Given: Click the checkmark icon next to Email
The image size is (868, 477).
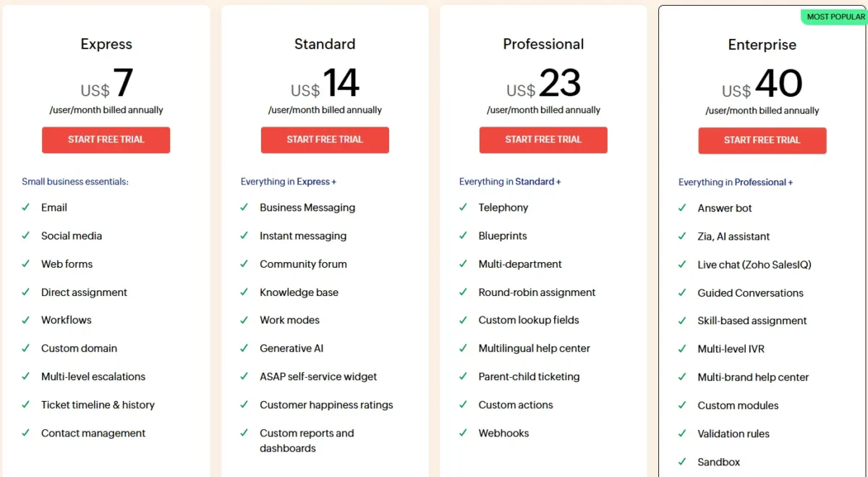Looking at the screenshot, I should [x=26, y=207].
